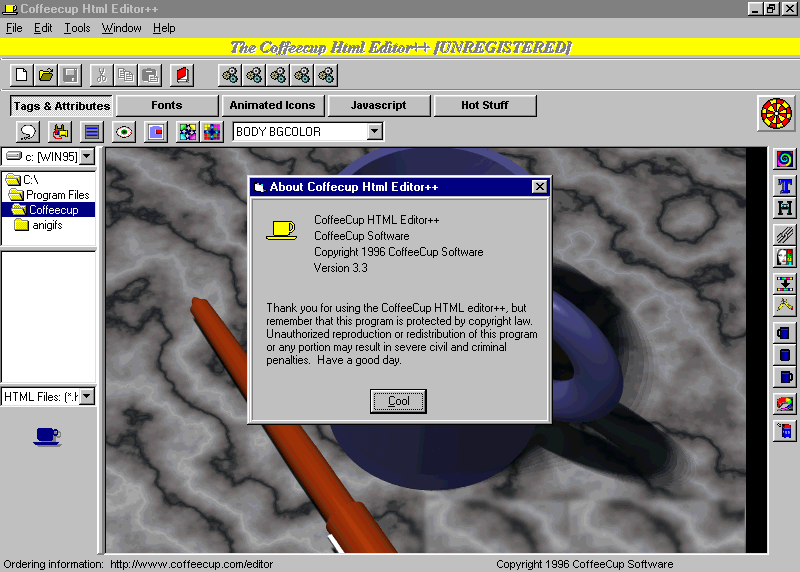Click the yellow UNREGISTERED banner title

(x=400, y=47)
